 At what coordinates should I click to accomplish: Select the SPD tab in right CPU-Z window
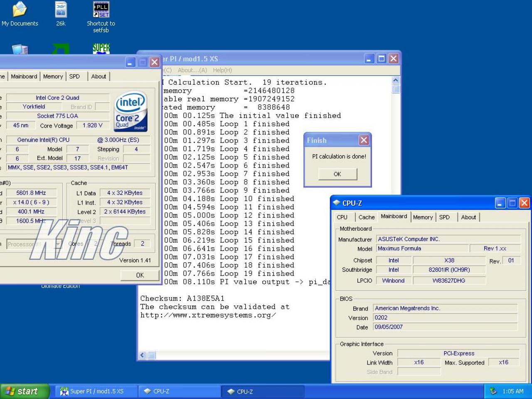point(444,217)
